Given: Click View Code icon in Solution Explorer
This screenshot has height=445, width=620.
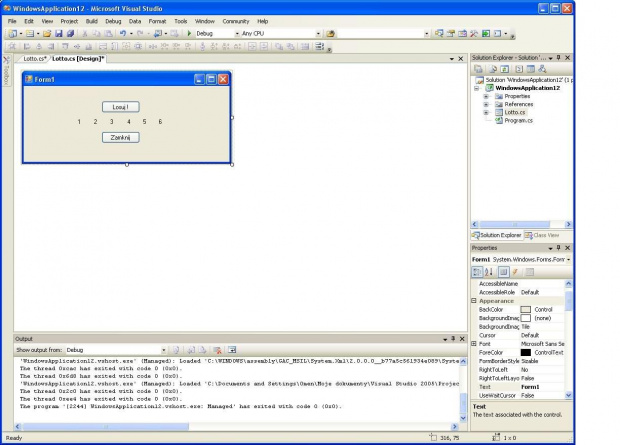Looking at the screenshot, I should (519, 69).
